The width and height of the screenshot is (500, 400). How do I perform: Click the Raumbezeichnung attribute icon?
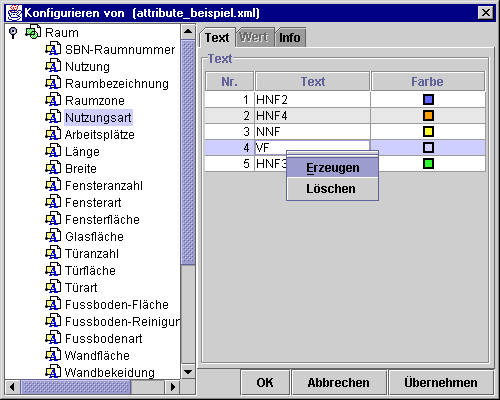[53, 83]
